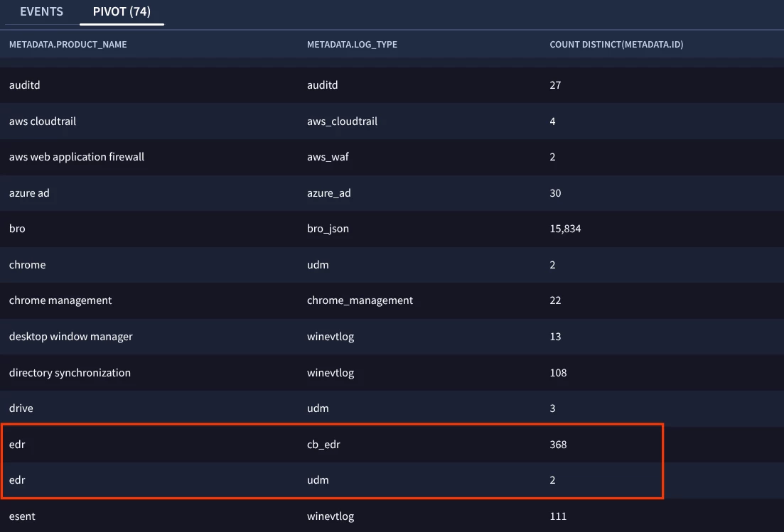The image size is (784, 532).
Task: Select the drive product name cell
Action: coord(21,408)
